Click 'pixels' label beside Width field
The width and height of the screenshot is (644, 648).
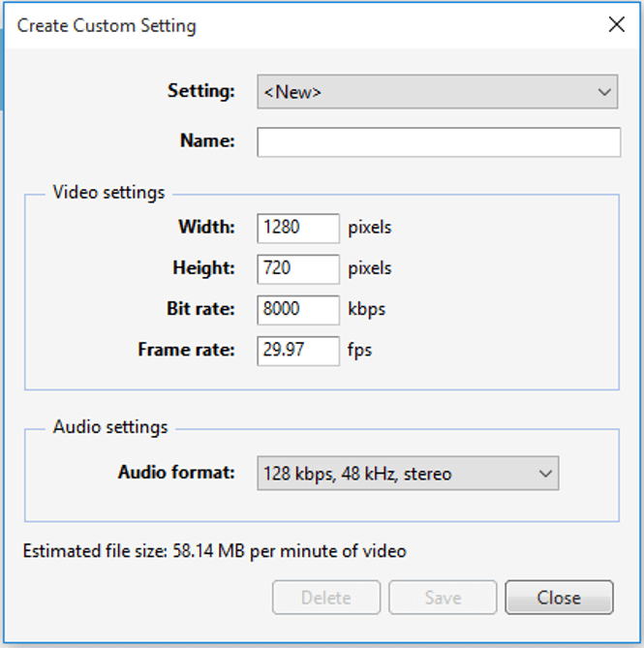coord(370,228)
